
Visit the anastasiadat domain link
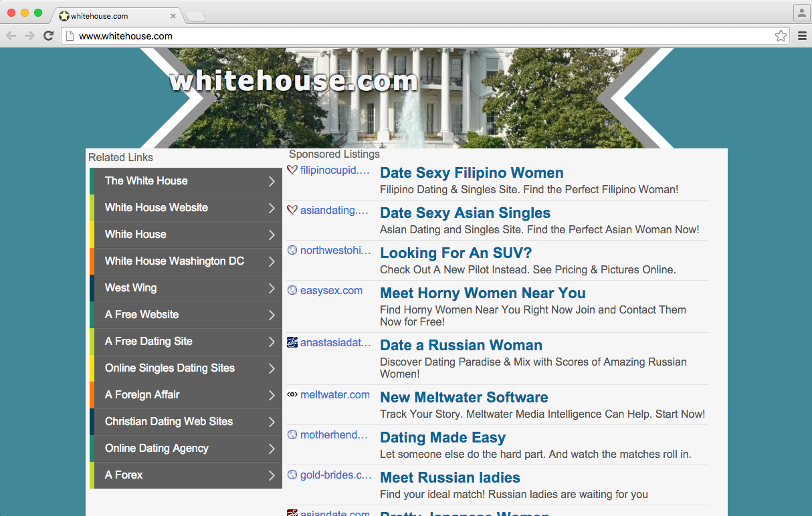pyautogui.click(x=336, y=343)
